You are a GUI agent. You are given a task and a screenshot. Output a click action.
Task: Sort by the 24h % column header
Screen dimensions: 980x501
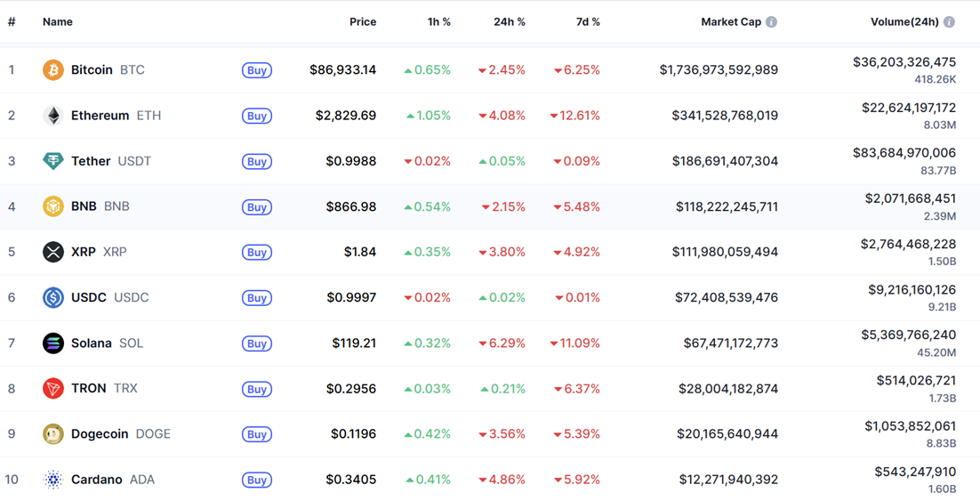tap(509, 22)
